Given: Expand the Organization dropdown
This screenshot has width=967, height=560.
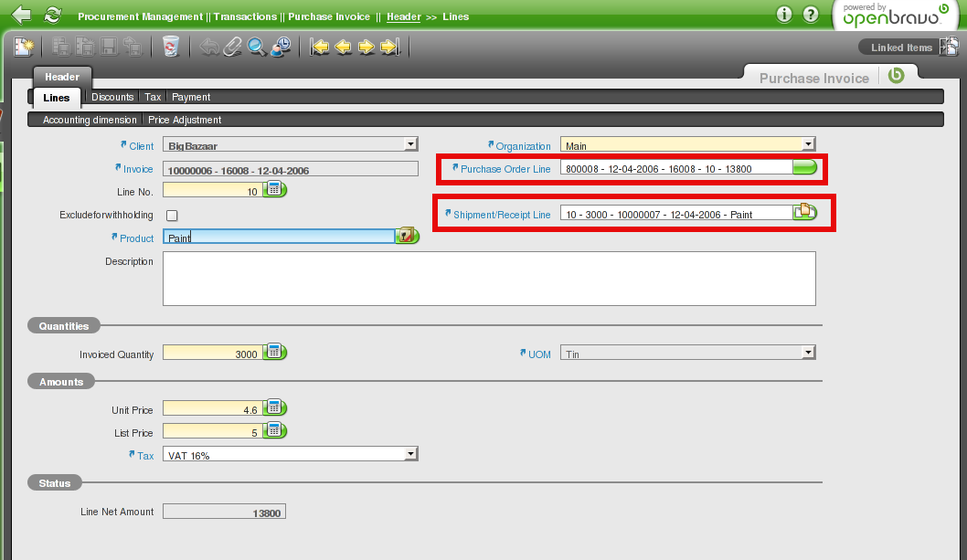Looking at the screenshot, I should pyautogui.click(x=807, y=144).
